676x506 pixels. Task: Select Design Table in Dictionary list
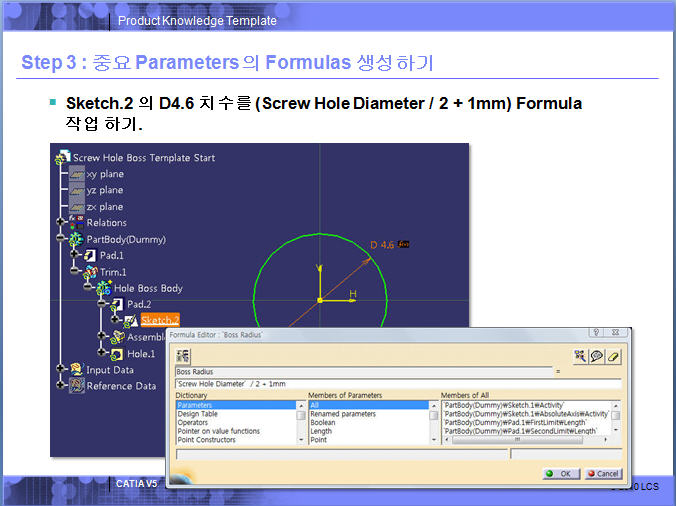[197, 414]
